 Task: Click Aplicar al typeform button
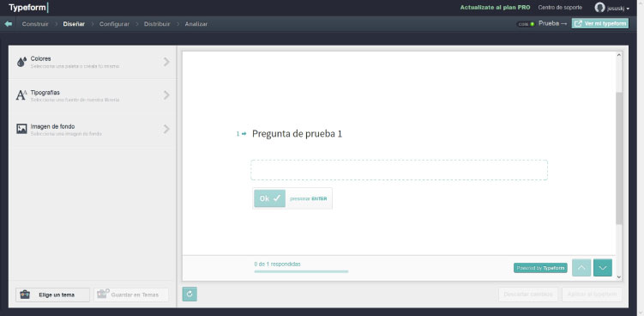pyautogui.click(x=592, y=295)
